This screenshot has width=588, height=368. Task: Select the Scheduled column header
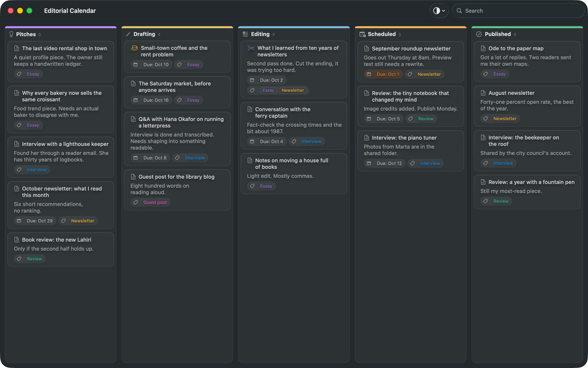point(411,34)
